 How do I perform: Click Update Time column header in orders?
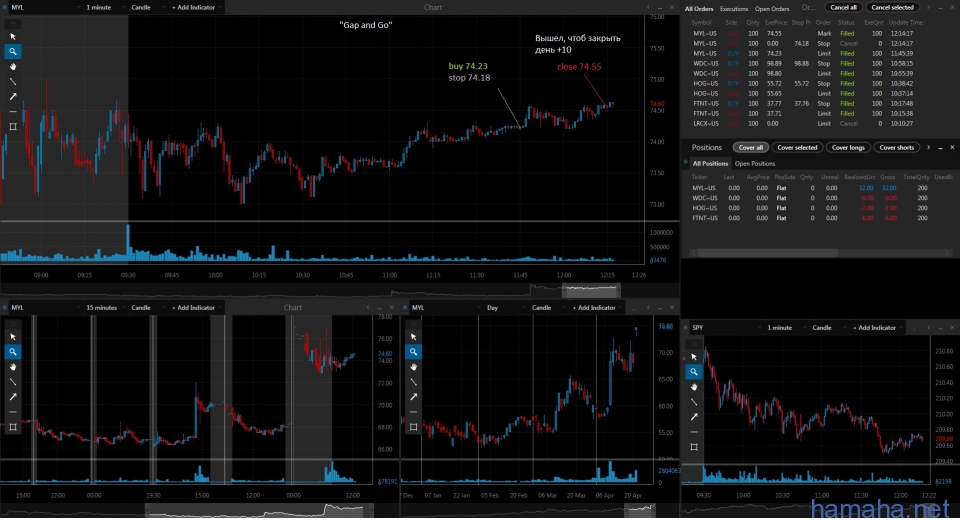coord(906,23)
